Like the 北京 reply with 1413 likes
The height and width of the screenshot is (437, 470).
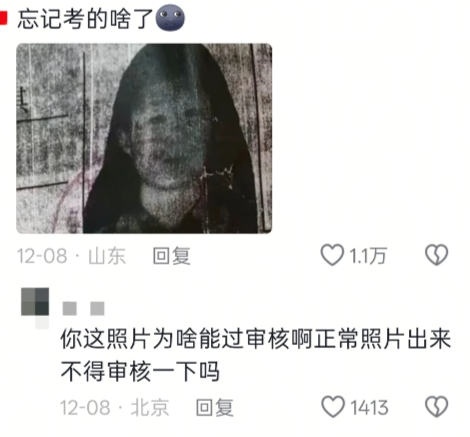coord(333,407)
